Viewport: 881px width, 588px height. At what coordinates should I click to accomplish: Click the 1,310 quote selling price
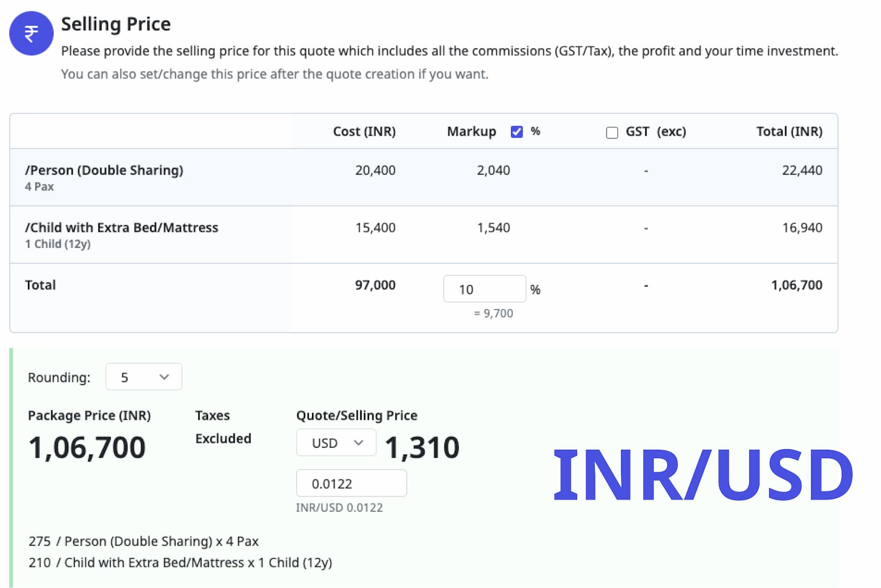[422, 447]
